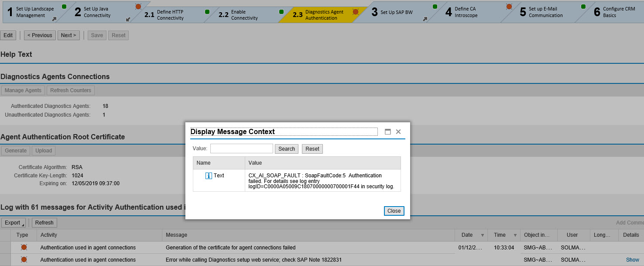Click the Display Message Context title bar

click(284, 131)
